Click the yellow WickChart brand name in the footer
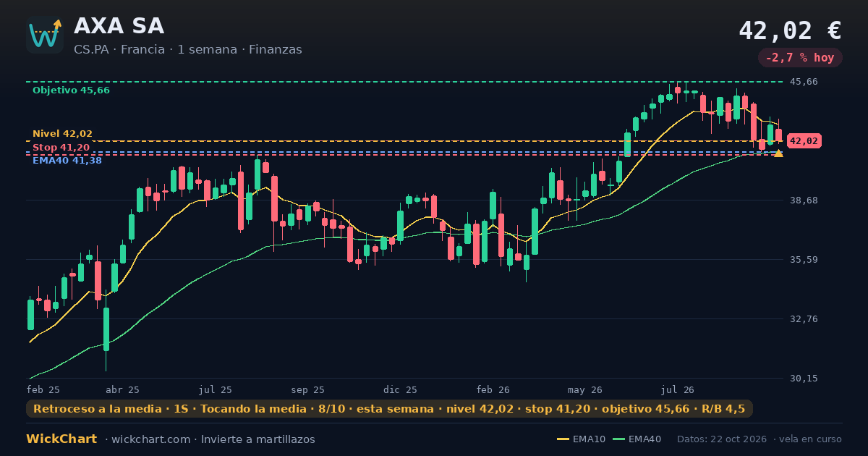 point(61,439)
